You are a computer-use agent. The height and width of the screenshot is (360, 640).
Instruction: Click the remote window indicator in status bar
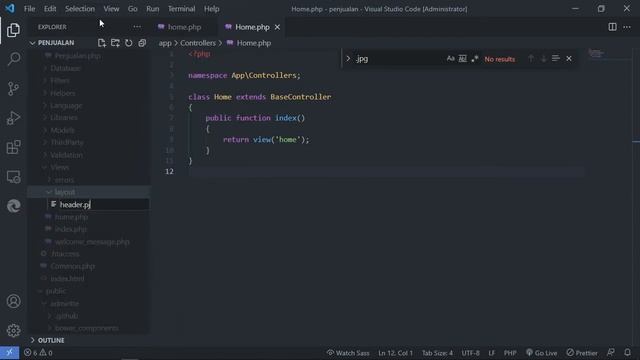9,353
